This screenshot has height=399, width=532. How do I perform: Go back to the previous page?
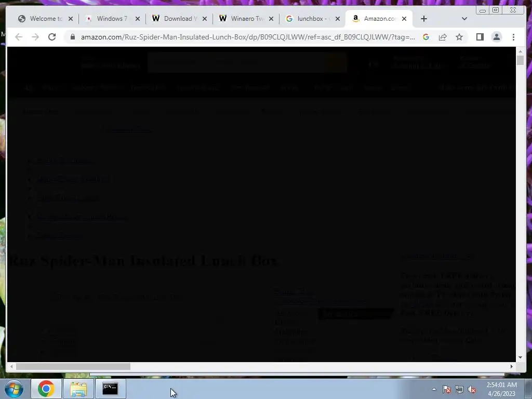click(19, 37)
